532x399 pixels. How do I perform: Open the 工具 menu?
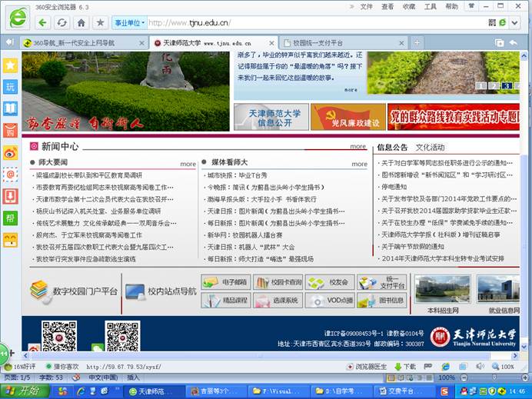tap(431, 6)
